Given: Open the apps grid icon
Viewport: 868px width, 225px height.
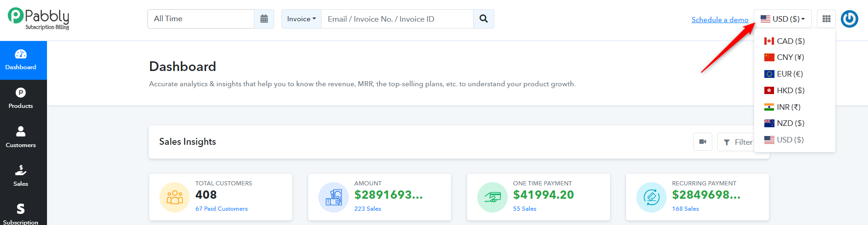Looking at the screenshot, I should pos(827,19).
